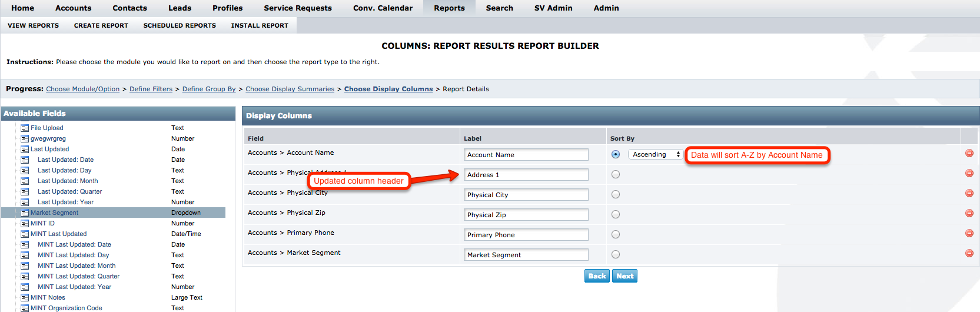Click the MINT Last Updated: Day icon

(x=25, y=255)
